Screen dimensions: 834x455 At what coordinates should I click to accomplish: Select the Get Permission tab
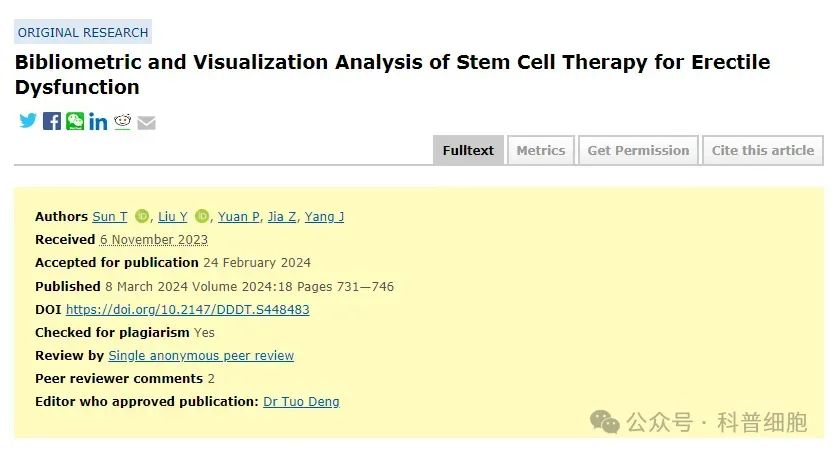click(638, 151)
